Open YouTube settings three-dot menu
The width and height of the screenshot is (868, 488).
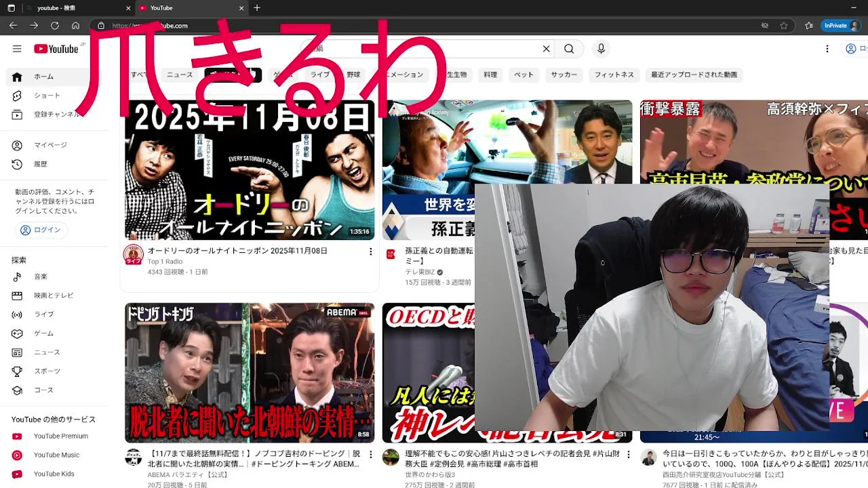point(827,49)
